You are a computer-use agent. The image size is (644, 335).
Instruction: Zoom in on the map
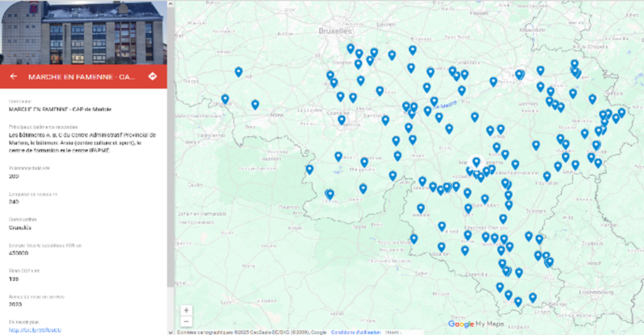[x=186, y=310]
